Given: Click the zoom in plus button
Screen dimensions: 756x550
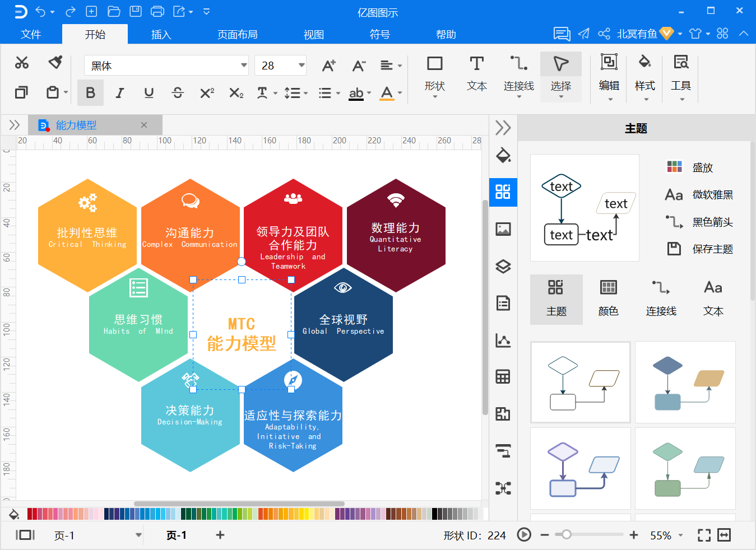Looking at the screenshot, I should click(634, 535).
